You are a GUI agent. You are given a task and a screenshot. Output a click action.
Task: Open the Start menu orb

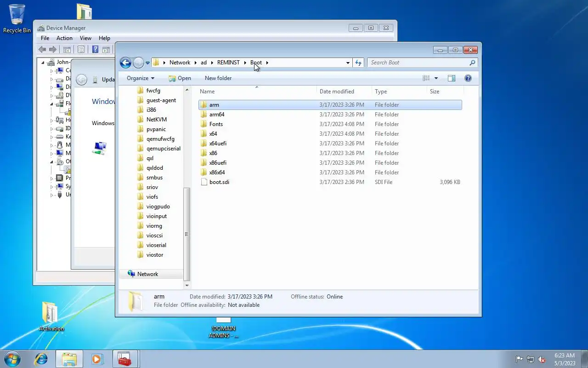[12, 359]
